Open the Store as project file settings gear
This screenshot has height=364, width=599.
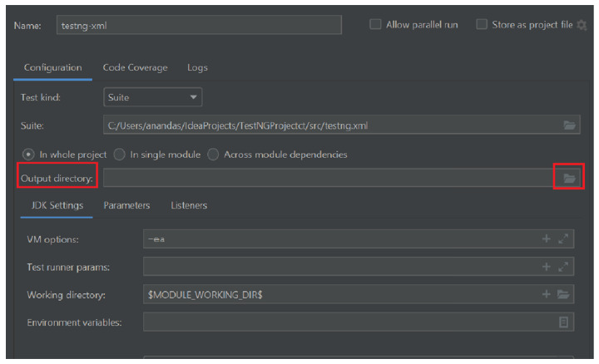point(582,25)
